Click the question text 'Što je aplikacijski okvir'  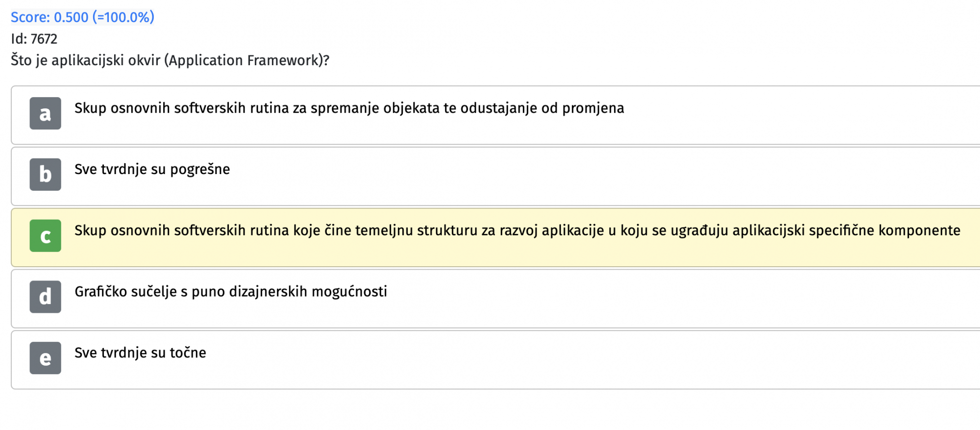click(x=86, y=60)
